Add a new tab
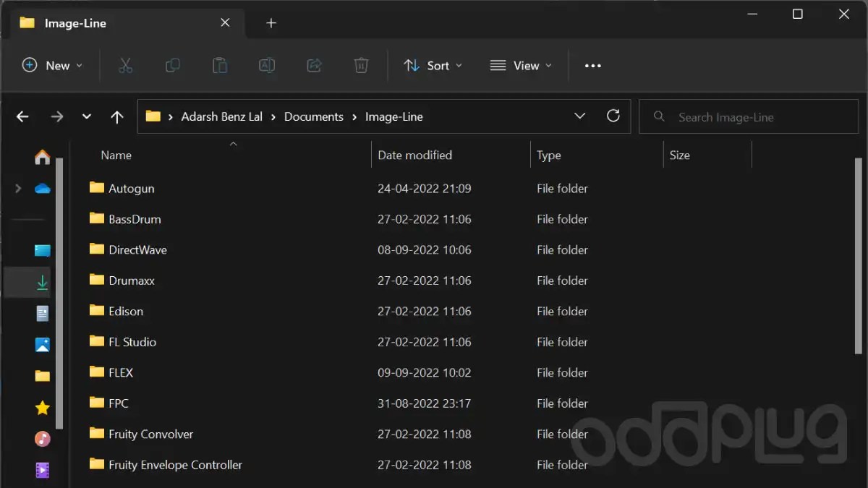 (x=271, y=23)
